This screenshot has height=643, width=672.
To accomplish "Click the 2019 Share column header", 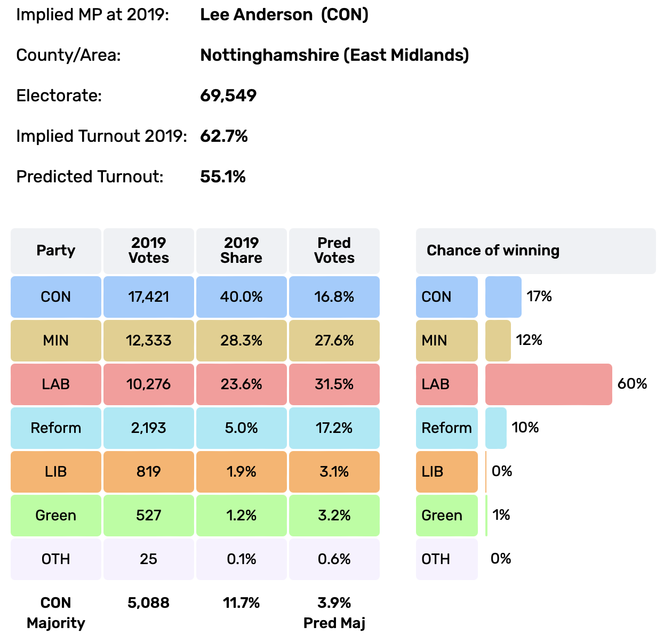I will 242,251.
